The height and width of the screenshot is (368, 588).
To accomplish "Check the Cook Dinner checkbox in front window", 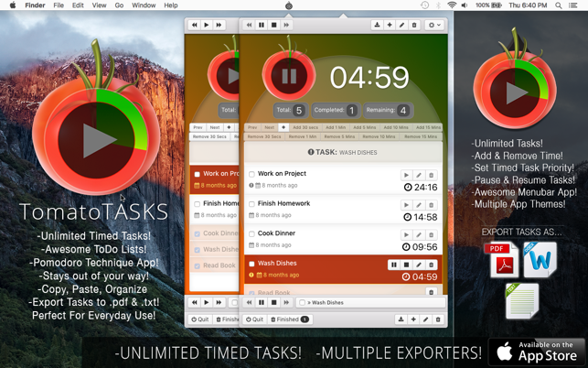I will [251, 233].
